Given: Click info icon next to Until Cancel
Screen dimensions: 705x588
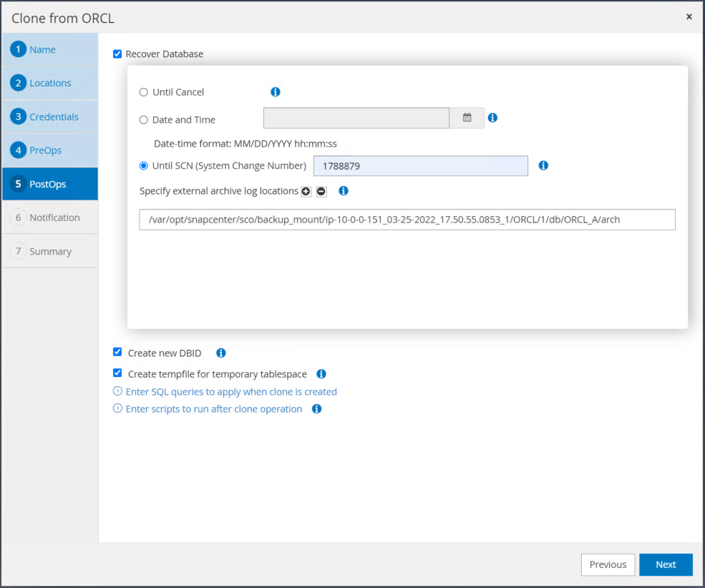Looking at the screenshot, I should pyautogui.click(x=276, y=92).
